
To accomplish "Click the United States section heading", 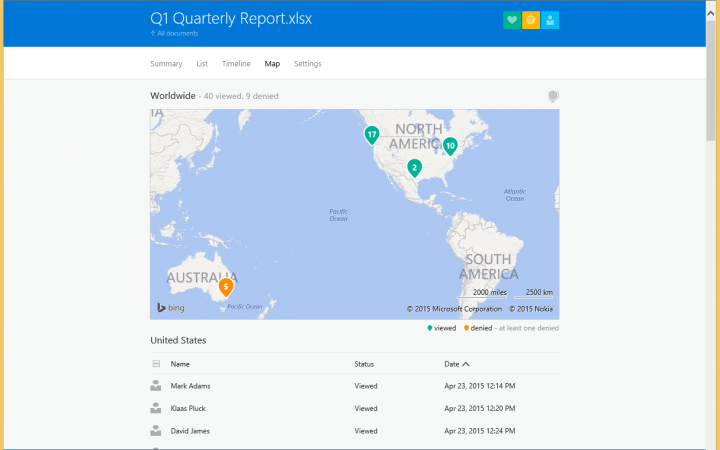I will click(x=178, y=340).
